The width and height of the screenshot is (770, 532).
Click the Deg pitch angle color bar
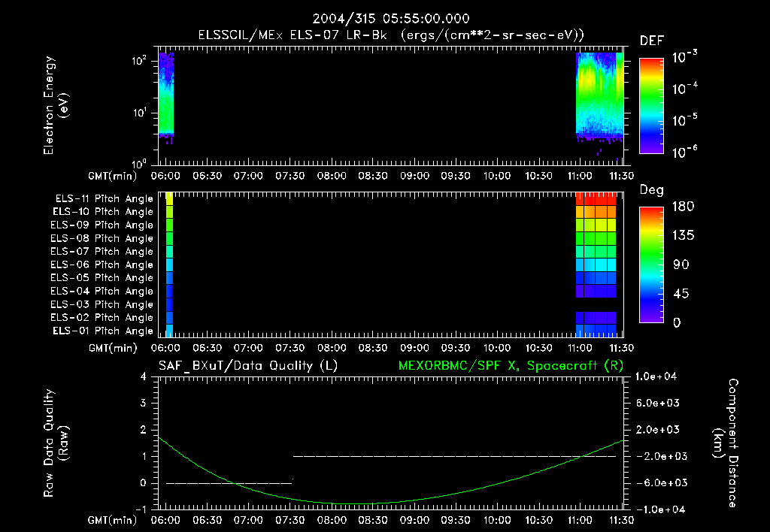[651, 265]
